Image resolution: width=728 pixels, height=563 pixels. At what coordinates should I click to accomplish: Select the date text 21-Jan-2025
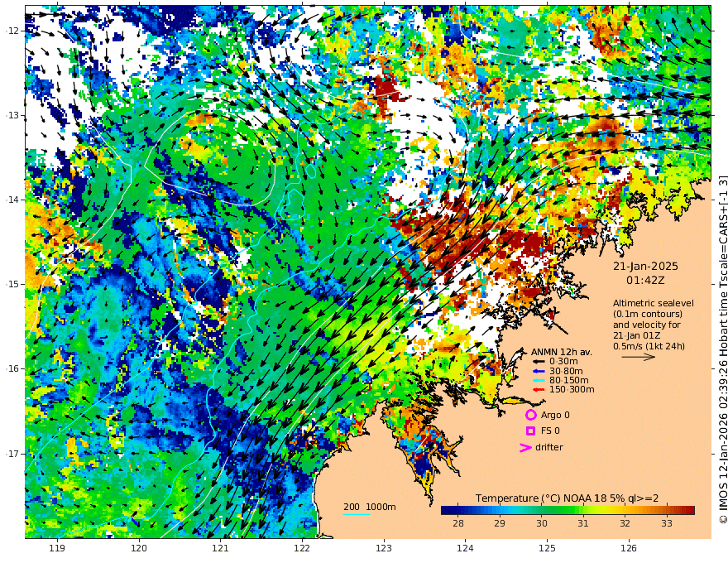tap(645, 266)
